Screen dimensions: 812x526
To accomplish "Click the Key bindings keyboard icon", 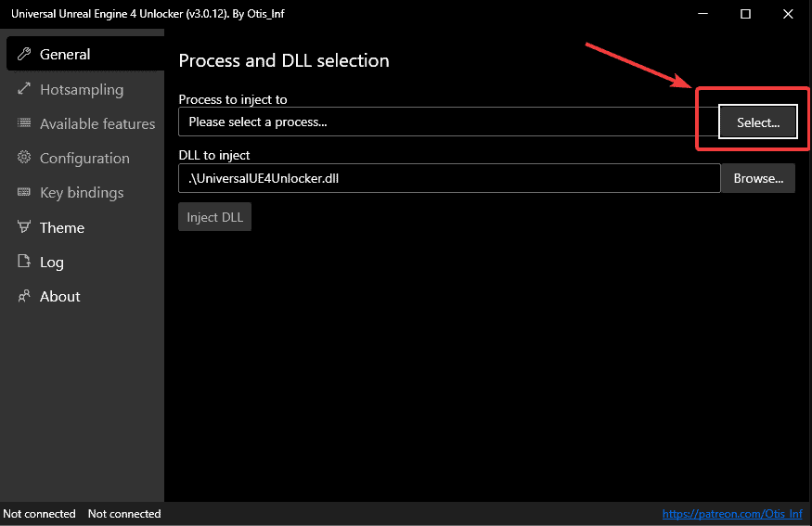I will coord(23,192).
